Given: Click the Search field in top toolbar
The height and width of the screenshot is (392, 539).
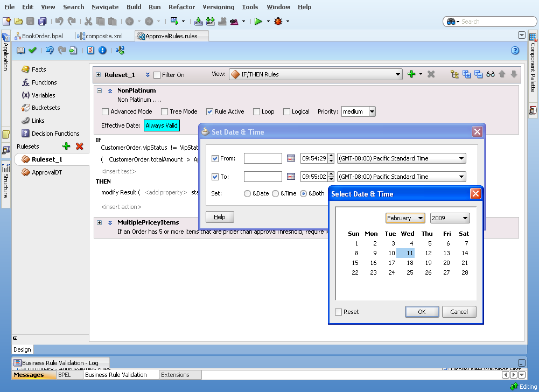Looking at the screenshot, I should pyautogui.click(x=498, y=22).
